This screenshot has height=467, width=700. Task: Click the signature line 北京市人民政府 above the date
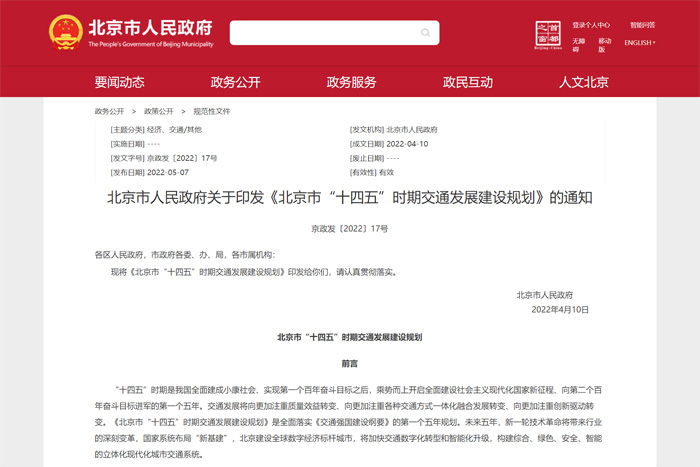click(x=545, y=295)
